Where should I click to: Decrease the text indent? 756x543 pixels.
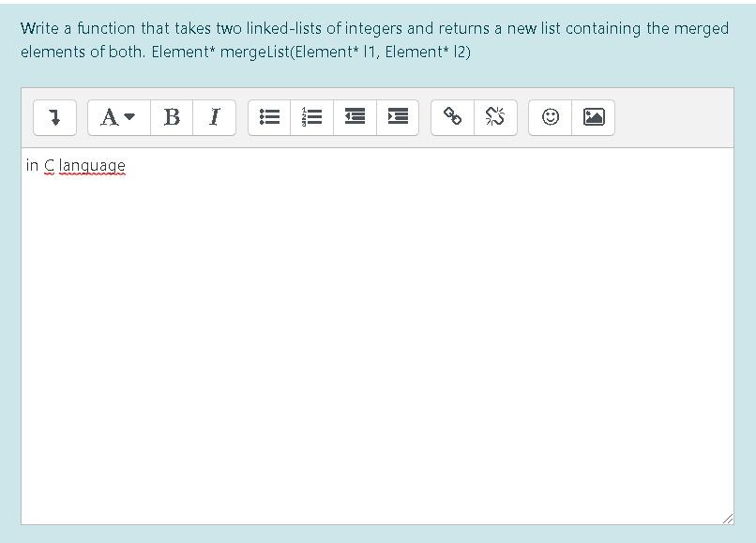tap(355, 117)
